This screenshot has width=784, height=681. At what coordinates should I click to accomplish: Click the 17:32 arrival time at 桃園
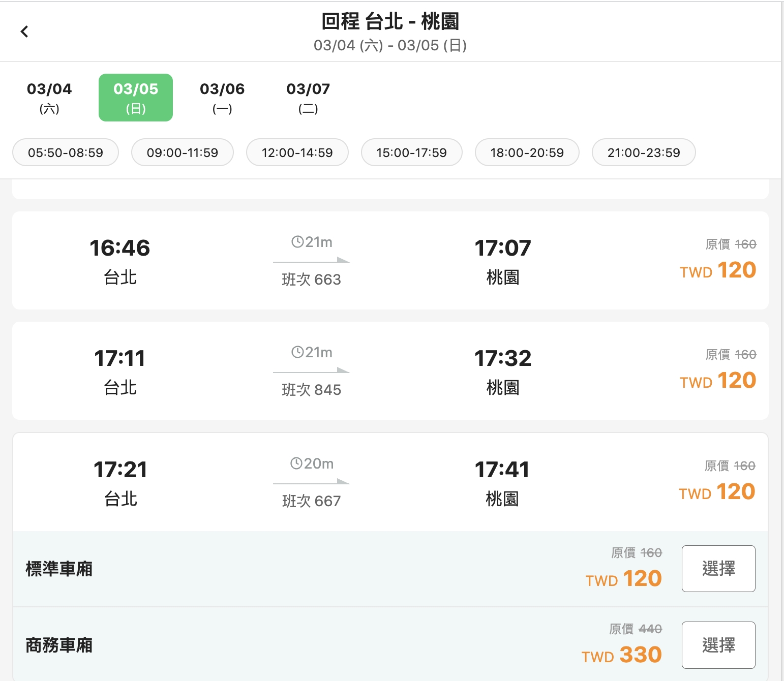click(x=503, y=358)
